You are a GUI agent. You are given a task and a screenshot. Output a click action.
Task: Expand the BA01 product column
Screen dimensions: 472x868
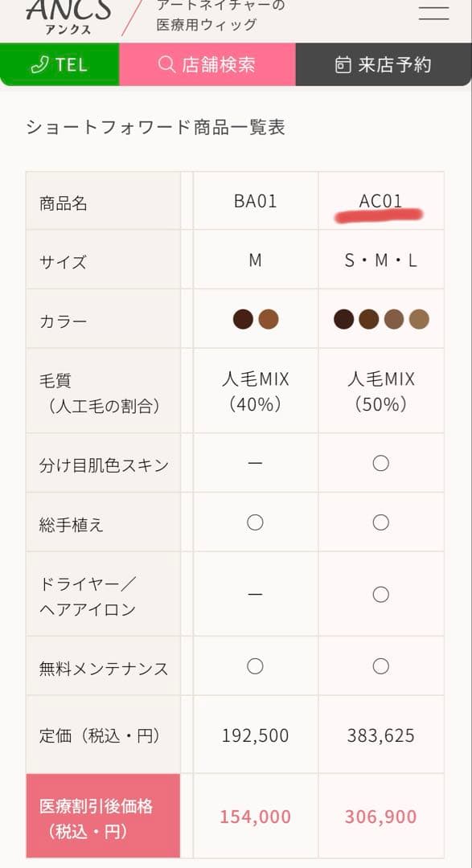pyautogui.click(x=255, y=200)
